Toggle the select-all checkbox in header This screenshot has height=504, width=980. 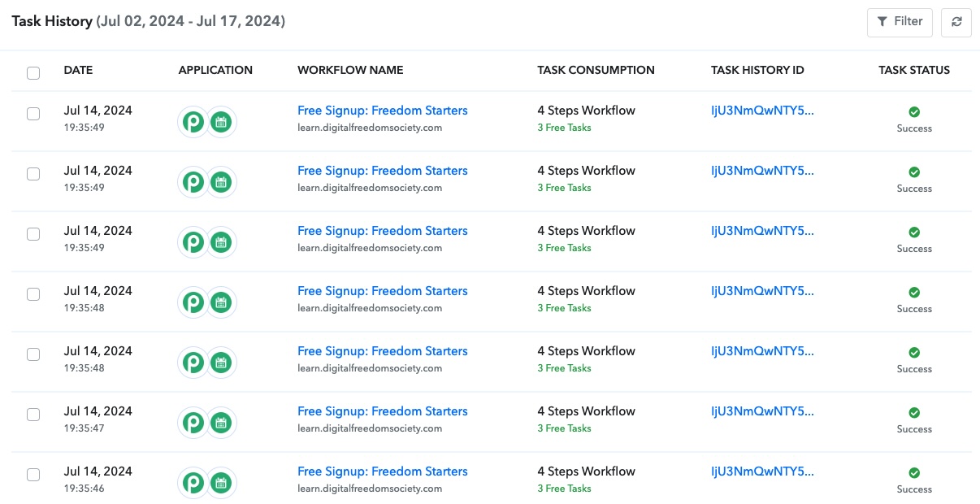click(x=33, y=73)
